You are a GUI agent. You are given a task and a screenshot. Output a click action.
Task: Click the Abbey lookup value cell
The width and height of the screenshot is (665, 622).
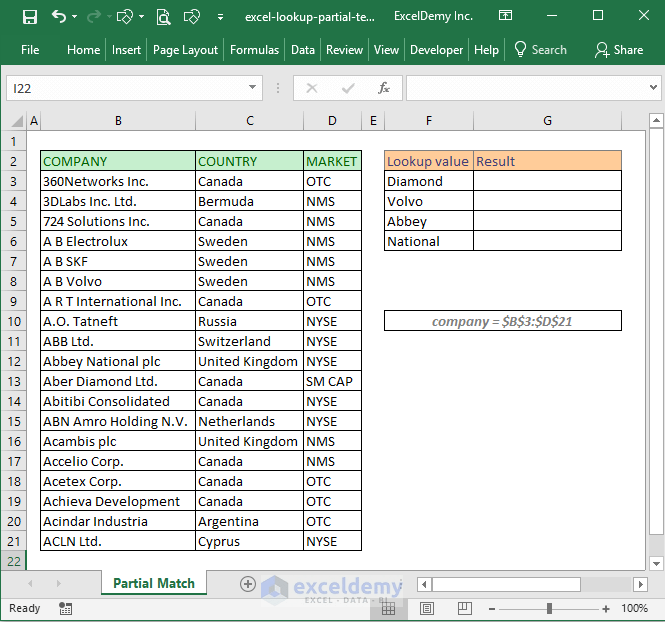coord(429,221)
